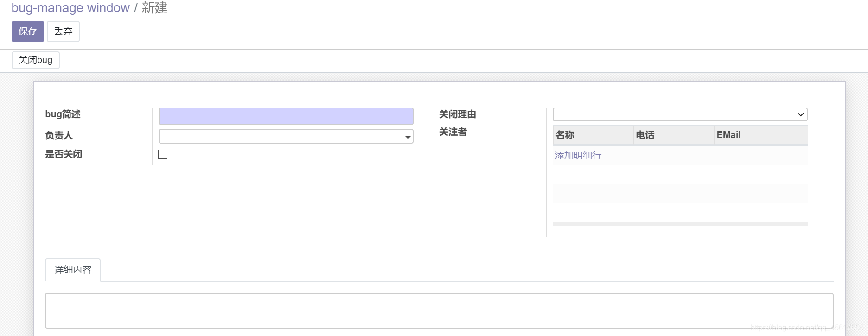The width and height of the screenshot is (868, 336).
Task: Sort by the EMail column header
Action: tap(761, 135)
